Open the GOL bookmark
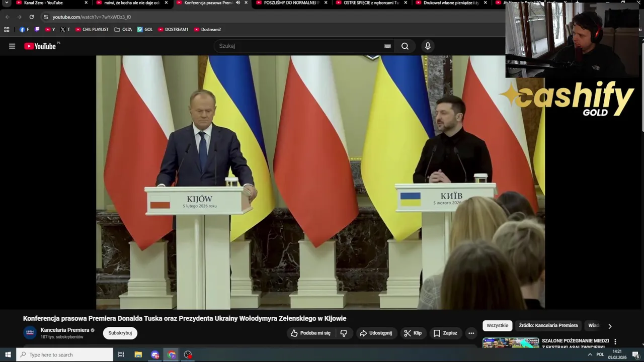 click(145, 29)
